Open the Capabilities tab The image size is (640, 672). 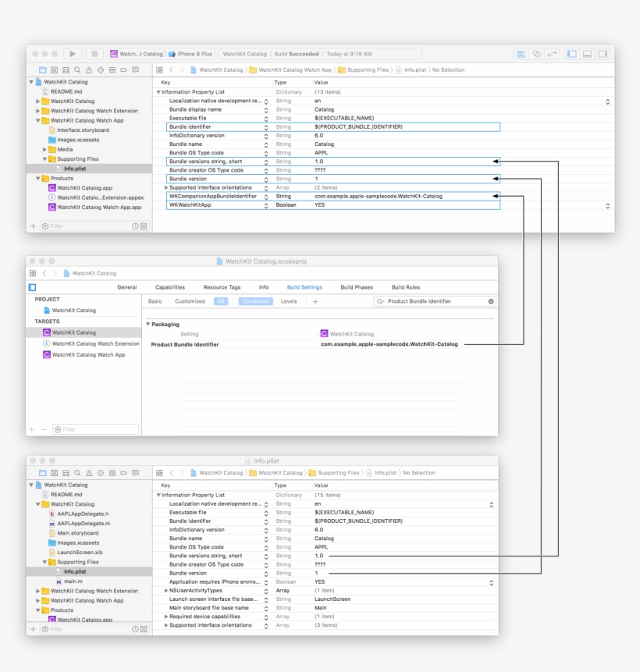point(171,286)
